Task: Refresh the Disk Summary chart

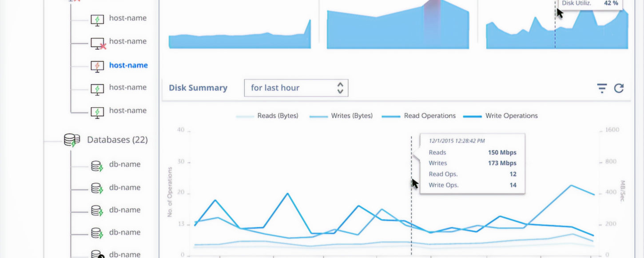Action: 619,88
